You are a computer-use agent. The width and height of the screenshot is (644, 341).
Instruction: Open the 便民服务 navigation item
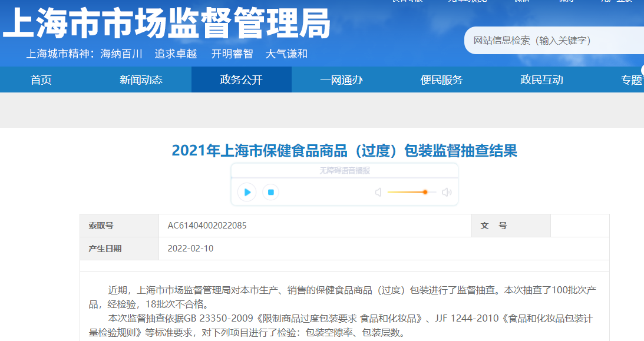[x=441, y=80]
